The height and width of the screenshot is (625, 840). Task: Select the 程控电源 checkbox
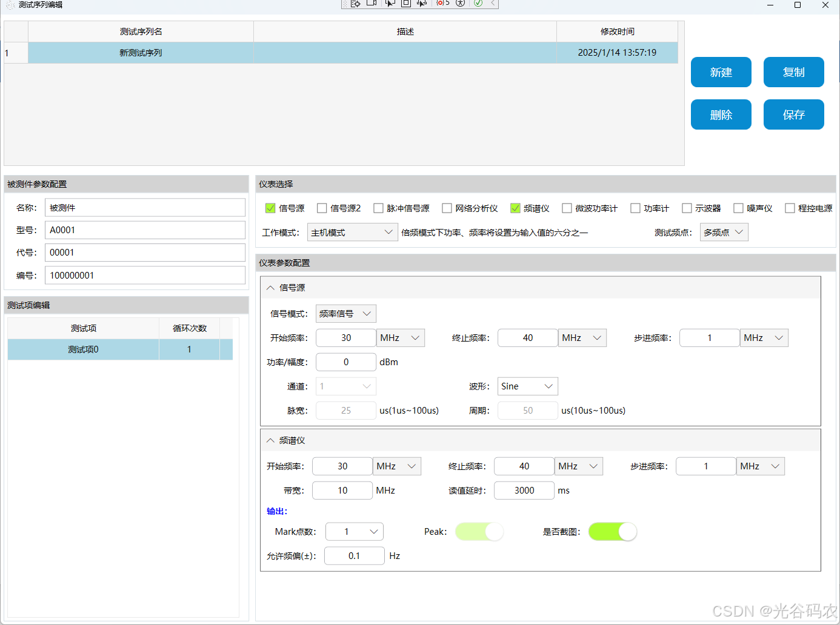pos(790,208)
